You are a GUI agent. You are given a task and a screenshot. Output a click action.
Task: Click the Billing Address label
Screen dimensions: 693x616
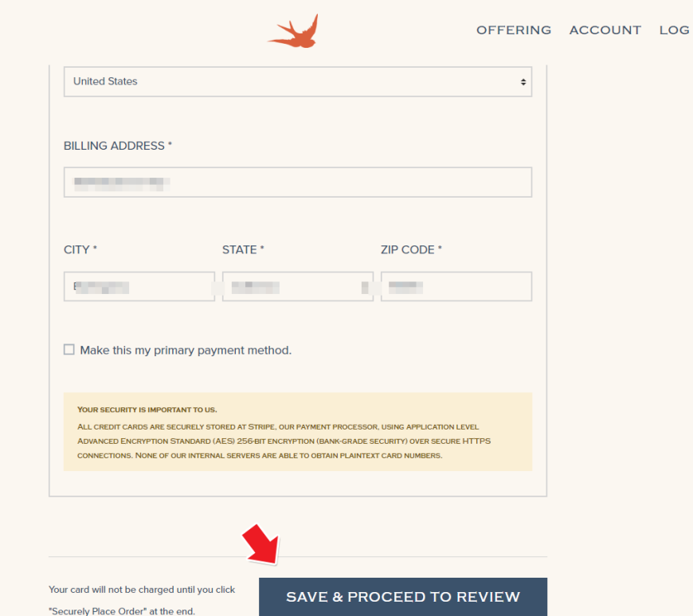tap(118, 146)
